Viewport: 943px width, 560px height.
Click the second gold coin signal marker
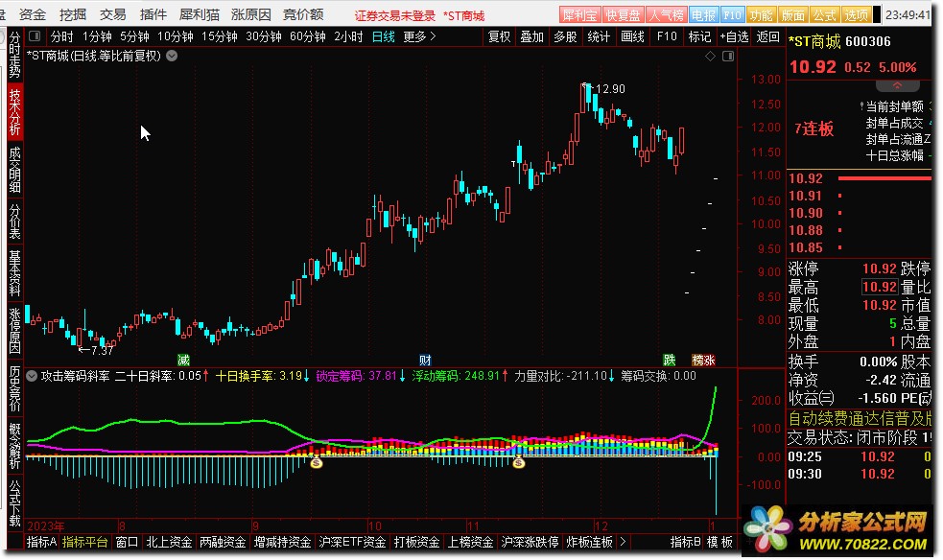pyautogui.click(x=518, y=462)
